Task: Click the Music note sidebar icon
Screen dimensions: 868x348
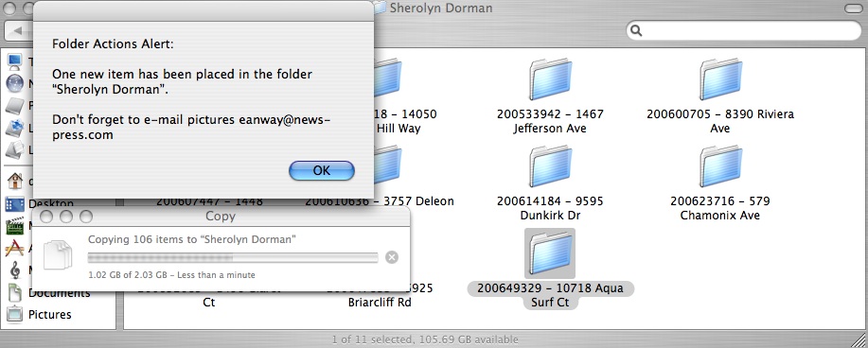Action: coord(15,270)
